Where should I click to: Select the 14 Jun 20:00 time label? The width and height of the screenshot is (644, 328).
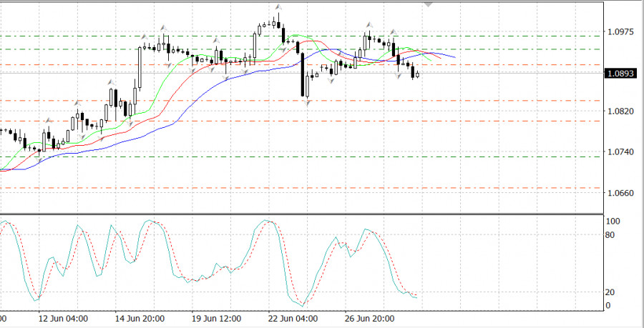(140, 318)
